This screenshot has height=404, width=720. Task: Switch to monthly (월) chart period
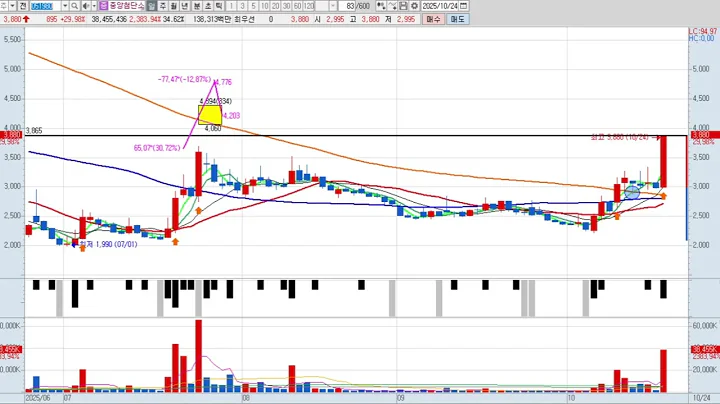pyautogui.click(x=174, y=6)
